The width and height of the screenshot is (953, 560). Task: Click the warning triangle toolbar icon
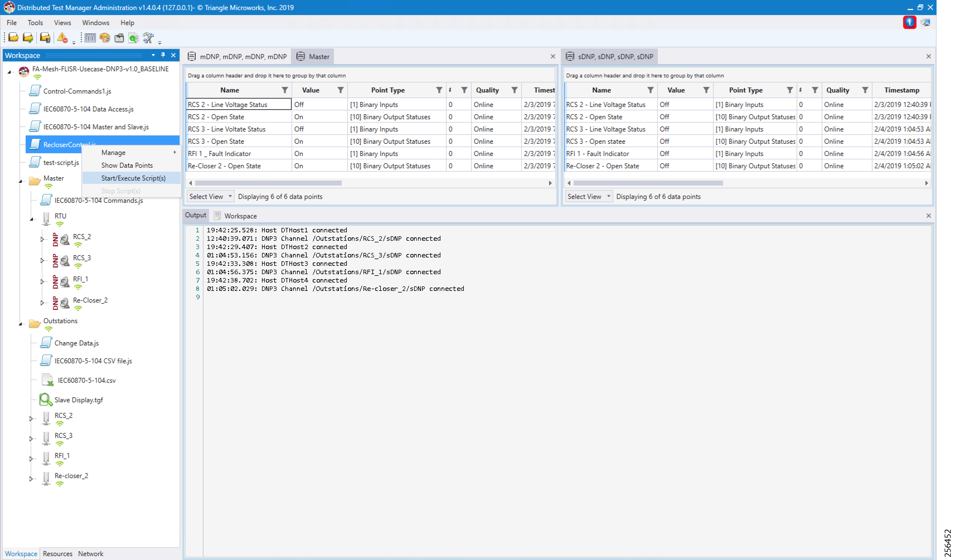(x=62, y=37)
